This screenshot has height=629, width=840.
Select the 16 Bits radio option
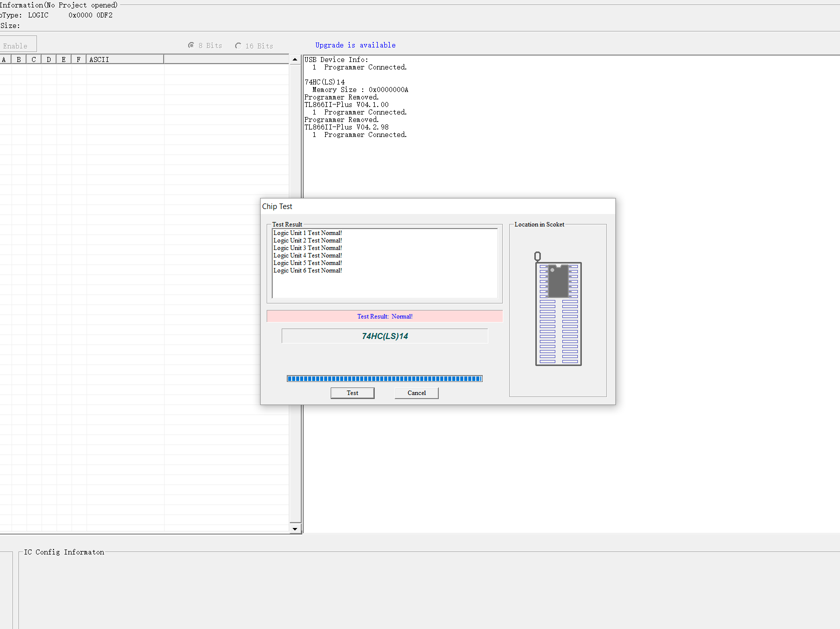254,45
